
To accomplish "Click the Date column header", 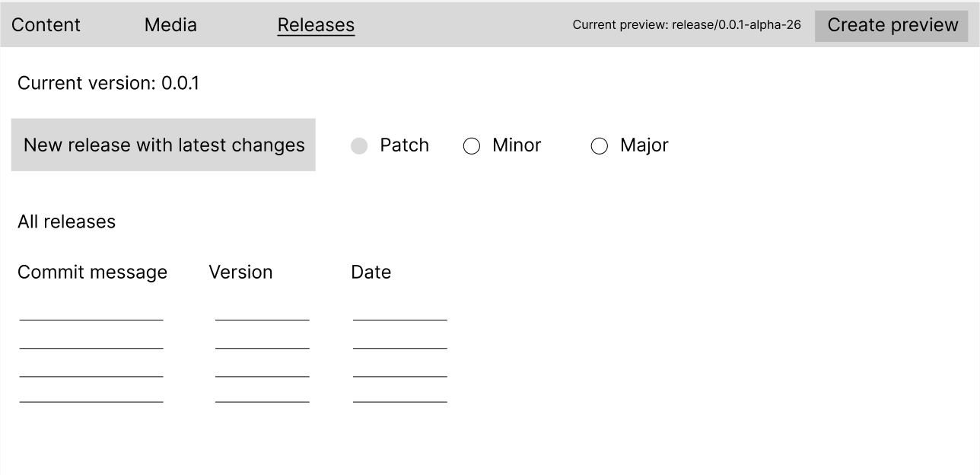I will pyautogui.click(x=371, y=272).
